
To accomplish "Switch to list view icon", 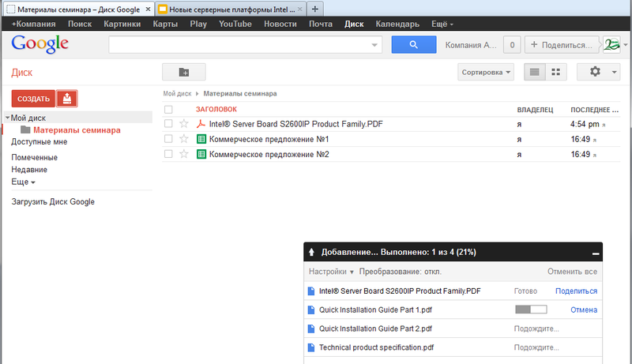I will 535,72.
